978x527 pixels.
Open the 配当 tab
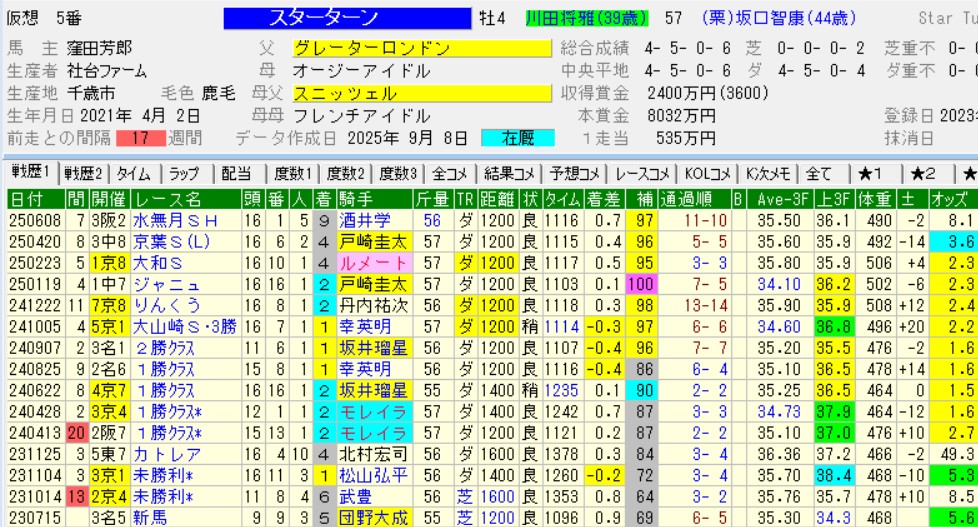pyautogui.click(x=238, y=173)
